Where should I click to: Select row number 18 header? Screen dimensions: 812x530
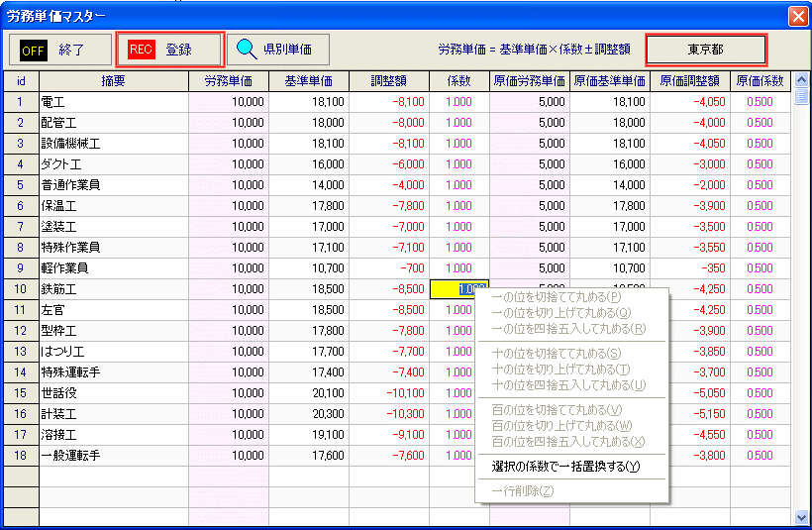(x=21, y=455)
